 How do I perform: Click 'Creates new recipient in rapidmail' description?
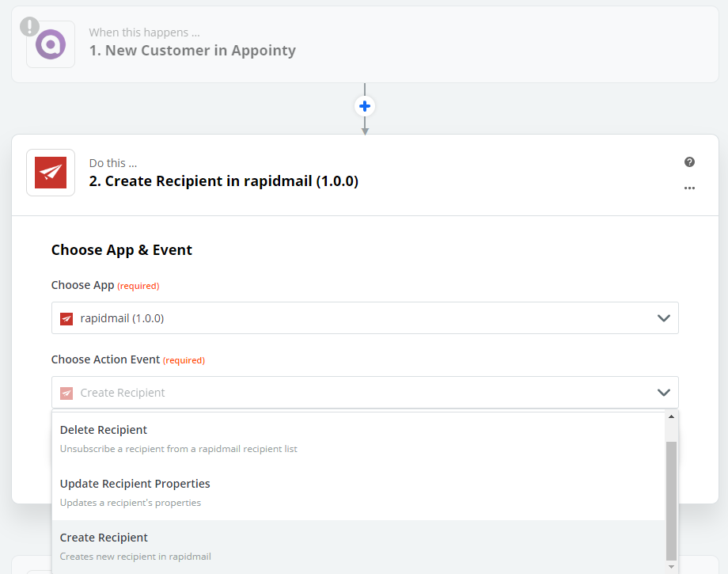(135, 557)
